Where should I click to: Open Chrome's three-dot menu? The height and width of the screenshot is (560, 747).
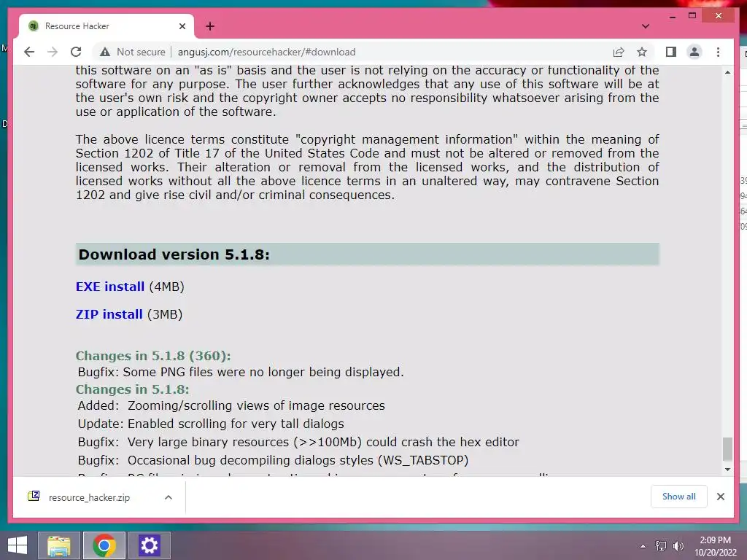point(718,52)
